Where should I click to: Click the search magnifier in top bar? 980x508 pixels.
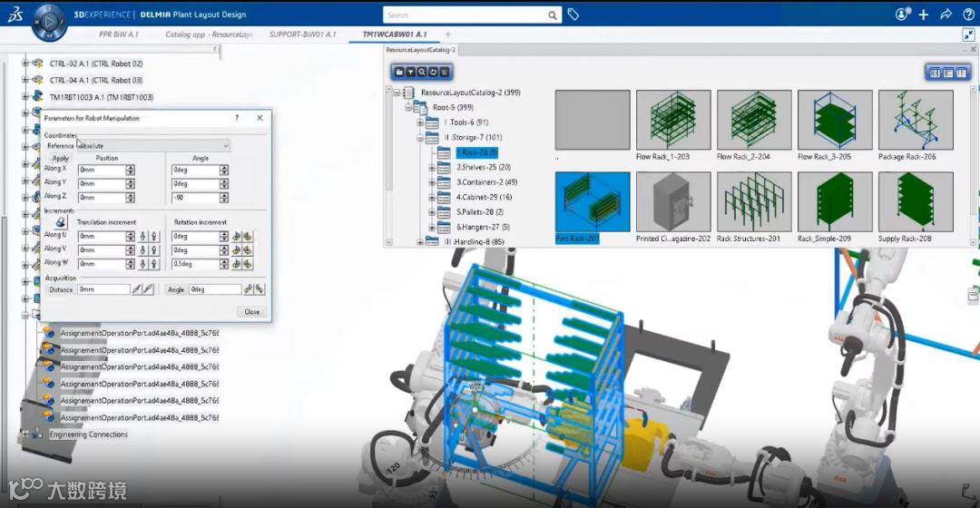click(553, 15)
